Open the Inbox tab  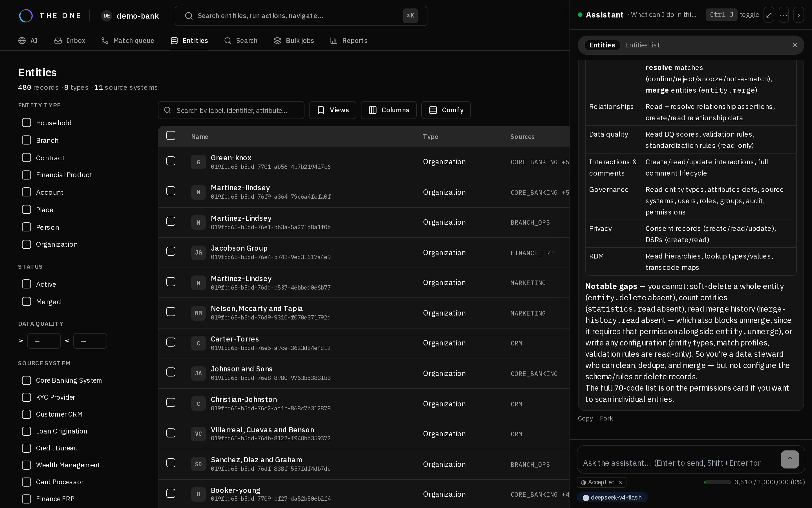70,41
